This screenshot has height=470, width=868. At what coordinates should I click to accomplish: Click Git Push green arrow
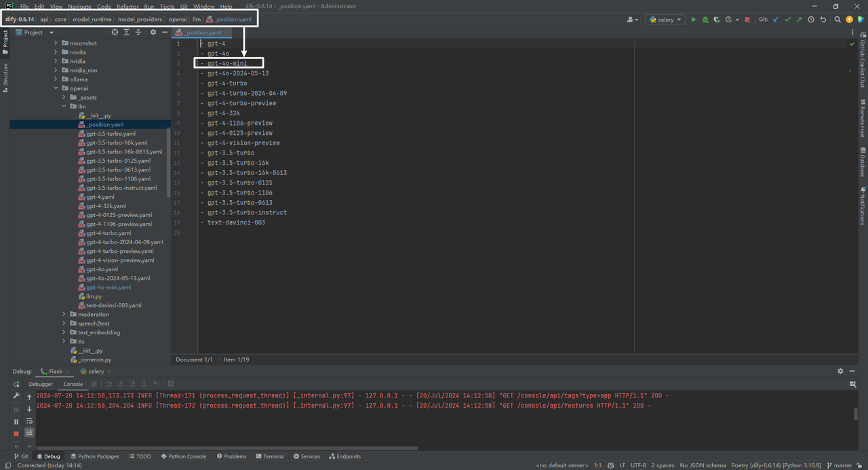[x=799, y=20]
